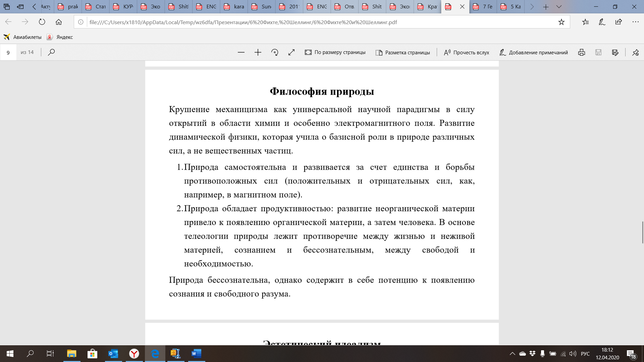
Task: Open WinRAR archive app on taskbar
Action: click(176, 354)
